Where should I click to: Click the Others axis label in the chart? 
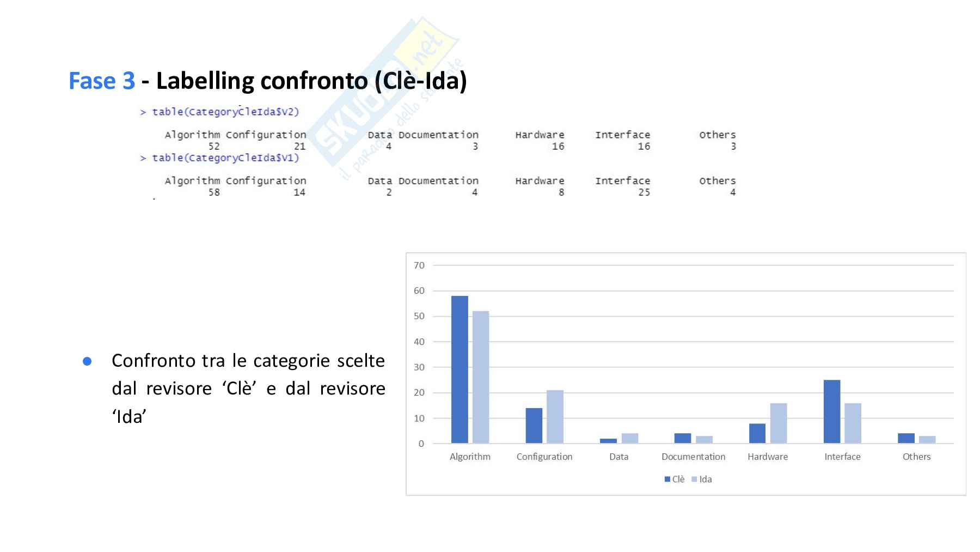(916, 457)
